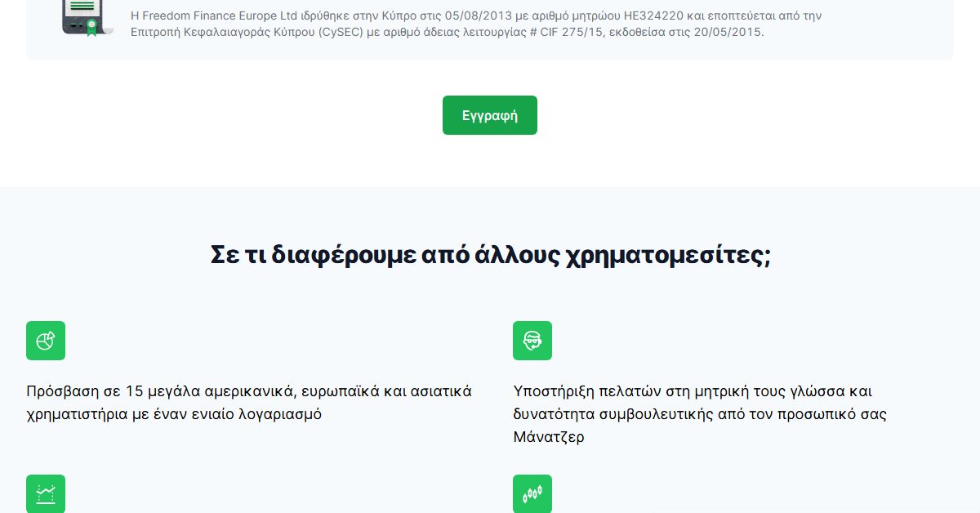The width and height of the screenshot is (980, 513).
Task: Click the text about Πρόσβαση σε 15 μεγάλα χρηματιστήρια
Action: 249,403
